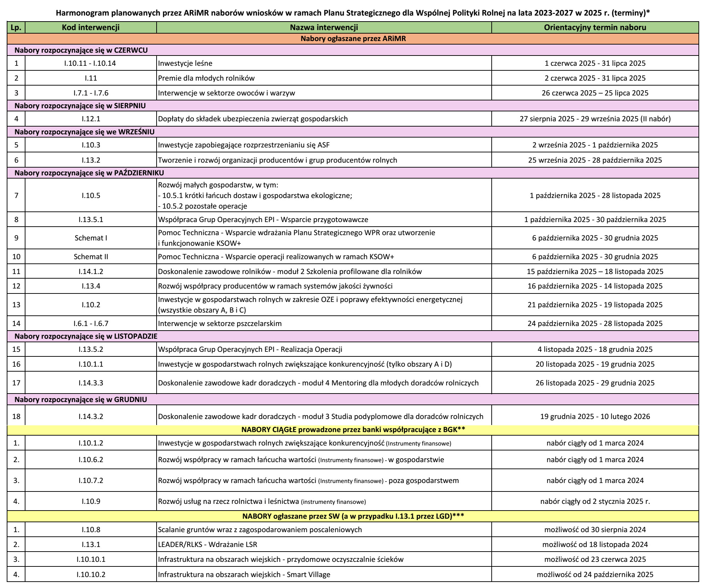Click code cell 'I.11'

(x=90, y=78)
